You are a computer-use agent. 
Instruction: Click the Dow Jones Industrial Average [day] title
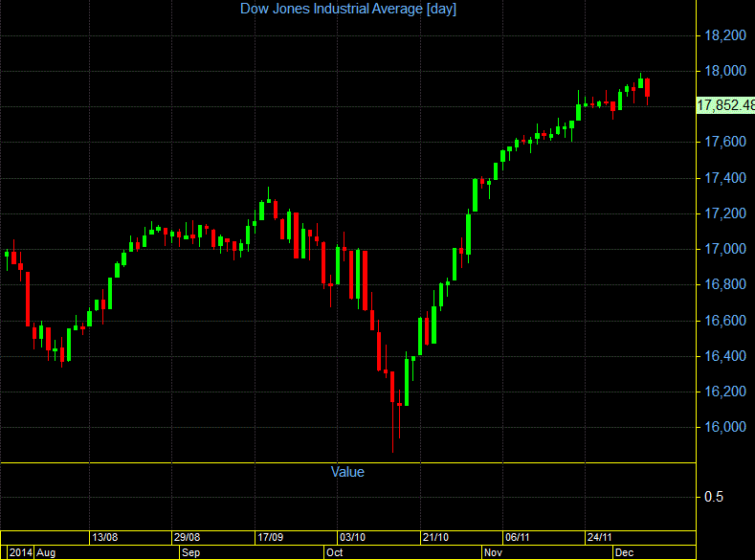point(347,9)
